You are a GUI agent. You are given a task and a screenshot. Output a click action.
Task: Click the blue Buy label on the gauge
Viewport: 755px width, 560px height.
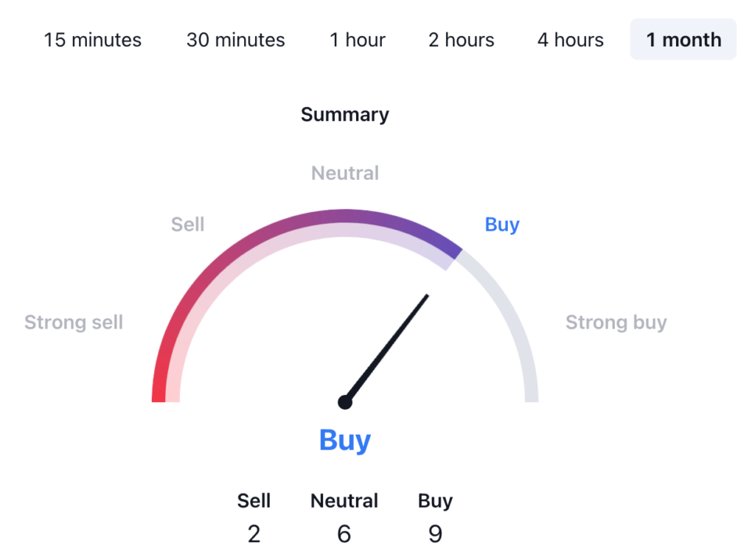(x=501, y=225)
